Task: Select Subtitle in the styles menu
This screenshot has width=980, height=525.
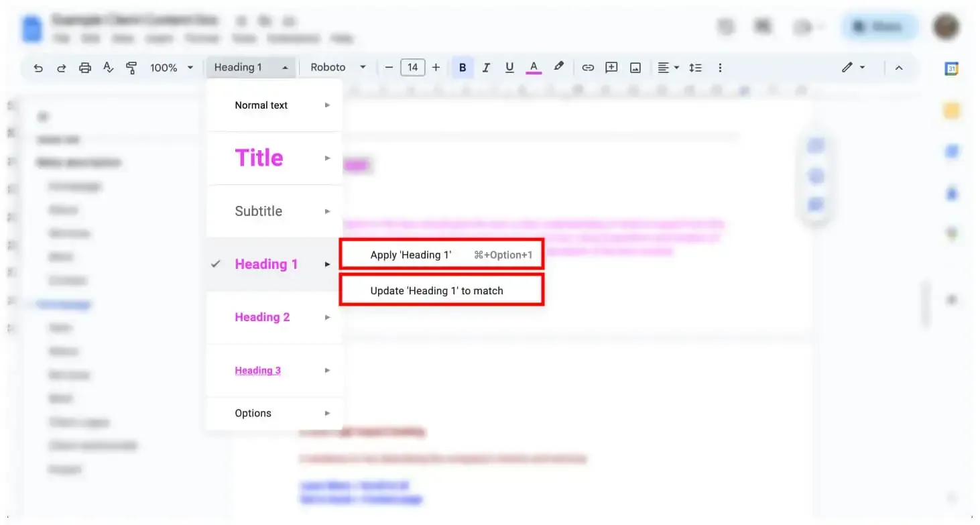Action: (x=258, y=211)
